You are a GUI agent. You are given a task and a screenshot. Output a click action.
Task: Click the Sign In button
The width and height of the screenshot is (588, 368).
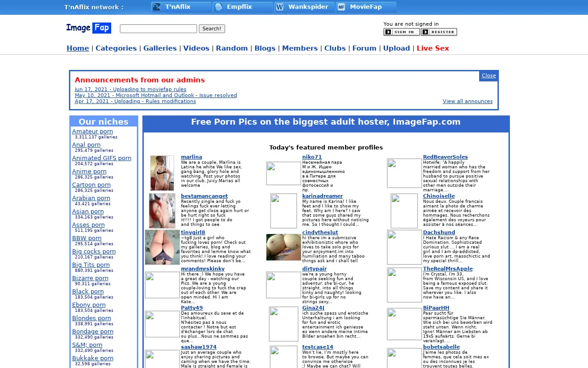pos(401,32)
